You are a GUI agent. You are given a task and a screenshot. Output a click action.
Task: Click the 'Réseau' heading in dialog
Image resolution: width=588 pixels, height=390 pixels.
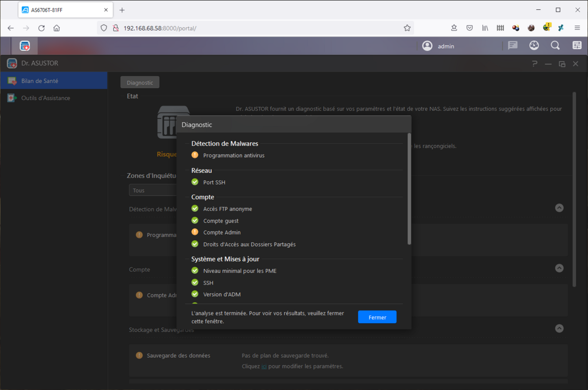(x=202, y=170)
